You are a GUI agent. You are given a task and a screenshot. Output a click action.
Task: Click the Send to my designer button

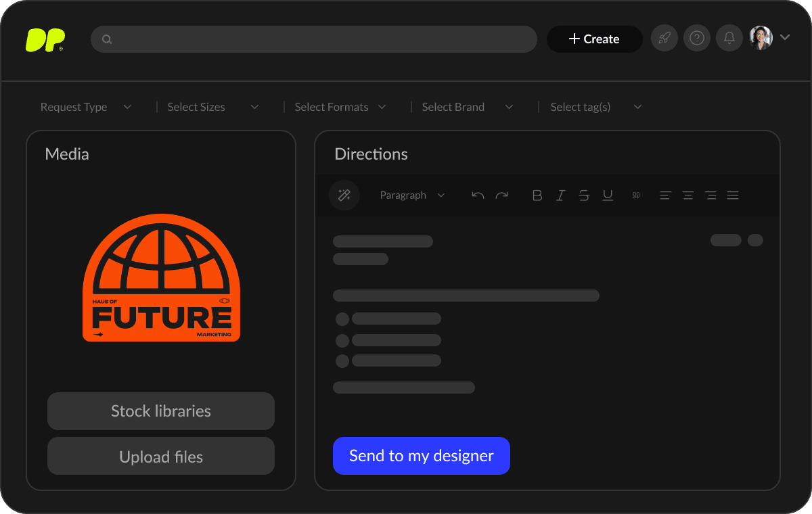click(421, 456)
